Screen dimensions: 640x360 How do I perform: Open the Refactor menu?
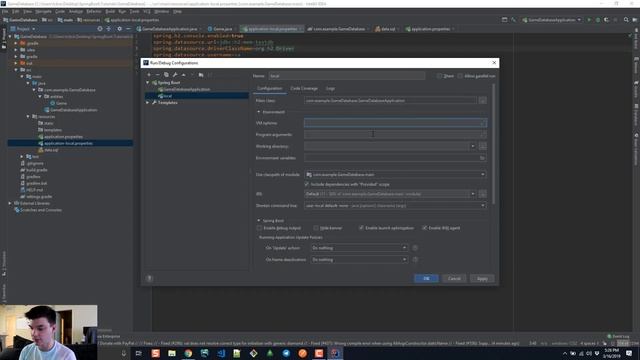pos(93,11)
